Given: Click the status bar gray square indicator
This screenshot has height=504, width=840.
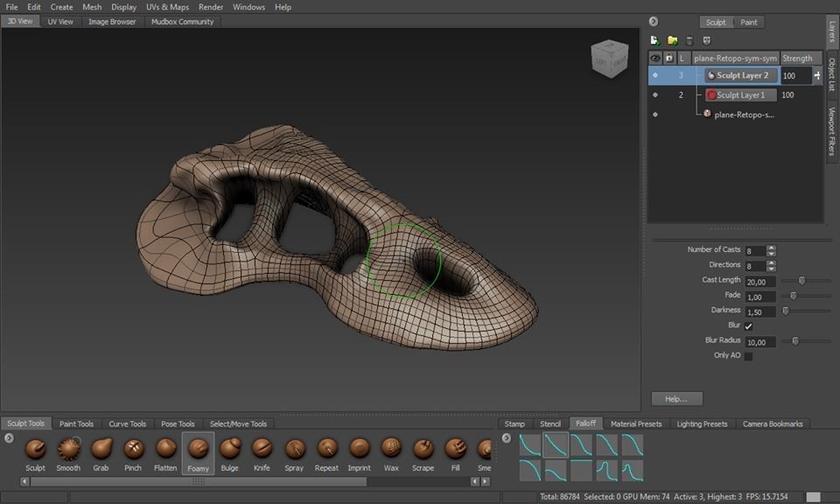Looking at the screenshot, I should (813, 497).
